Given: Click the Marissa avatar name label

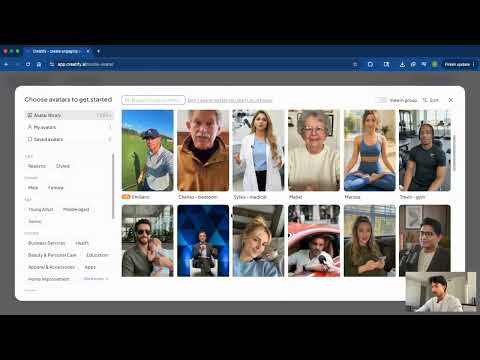Looking at the screenshot, I should [352, 197].
